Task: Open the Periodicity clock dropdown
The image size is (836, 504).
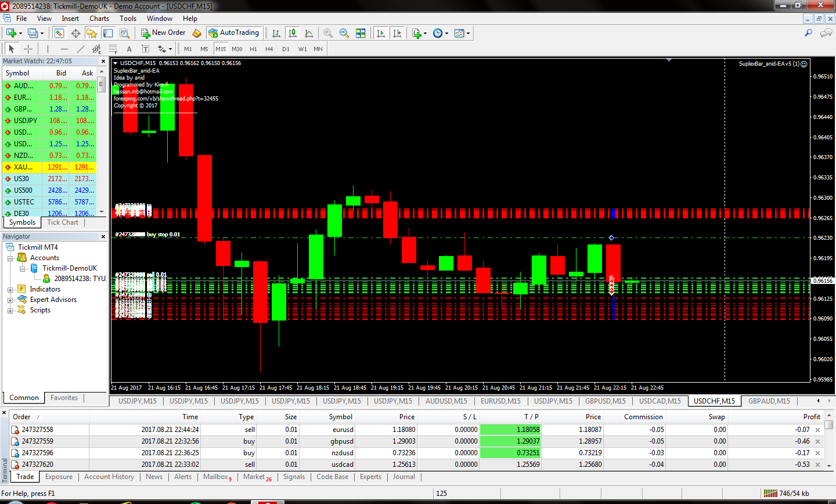Action: coord(441,33)
